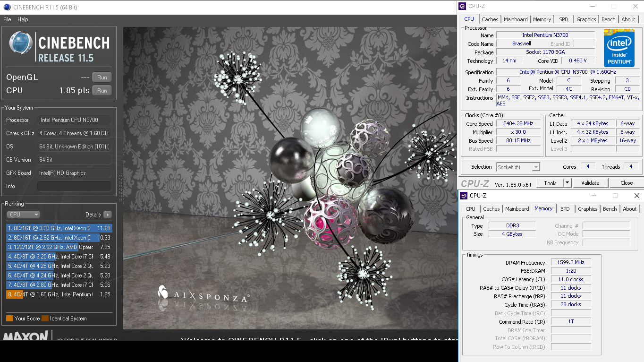Screen dimensions: 644x362
Task: Run the OpenGL benchmark
Action: pyautogui.click(x=102, y=78)
